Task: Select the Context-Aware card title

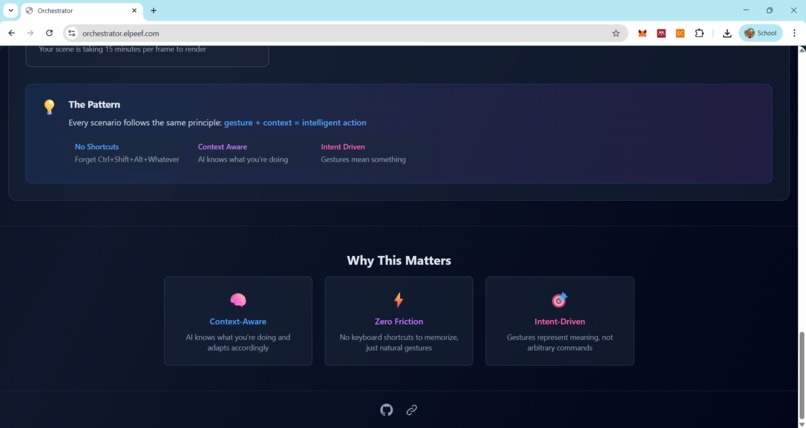Action: (x=238, y=322)
